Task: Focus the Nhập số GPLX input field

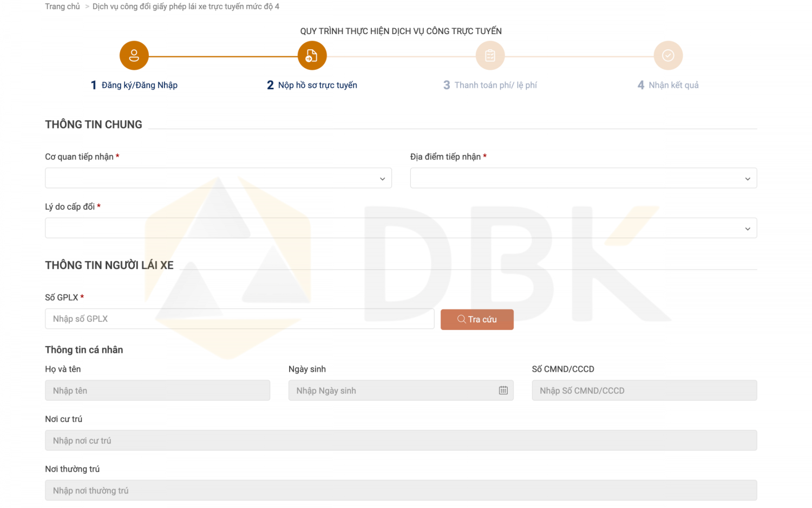Action: 239,319
